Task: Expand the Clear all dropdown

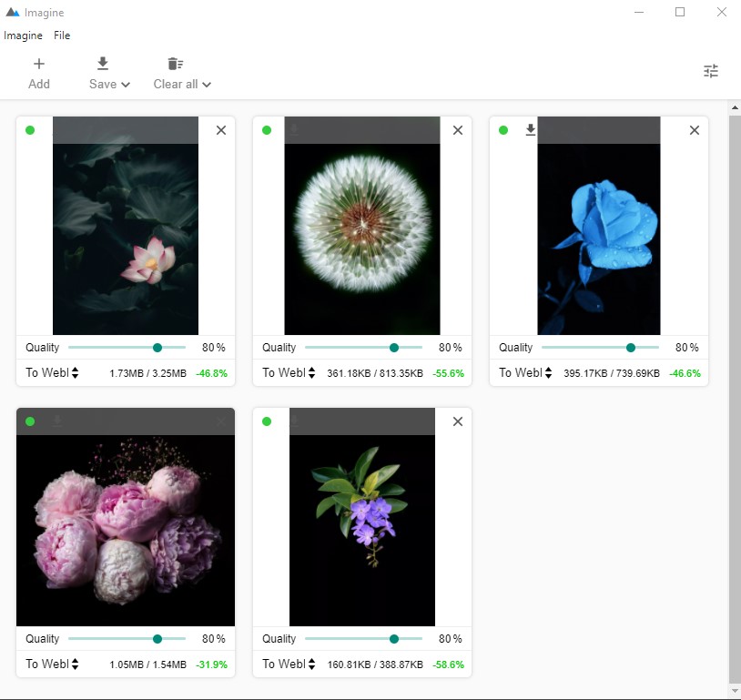Action: click(x=207, y=85)
